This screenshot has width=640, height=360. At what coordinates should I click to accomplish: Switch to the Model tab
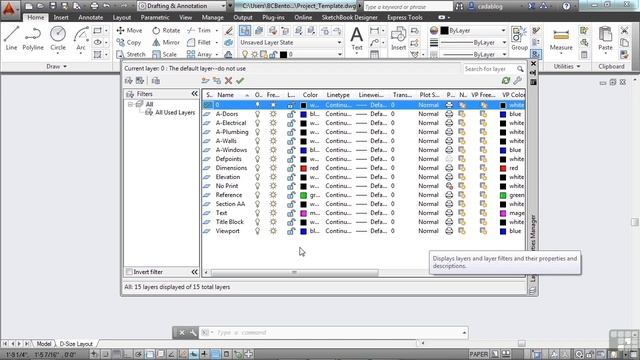[x=44, y=344]
